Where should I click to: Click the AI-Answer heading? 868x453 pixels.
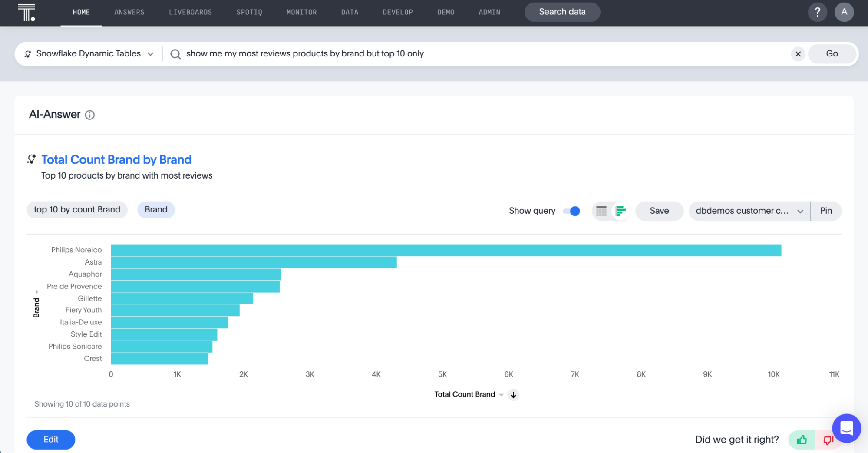click(x=55, y=115)
